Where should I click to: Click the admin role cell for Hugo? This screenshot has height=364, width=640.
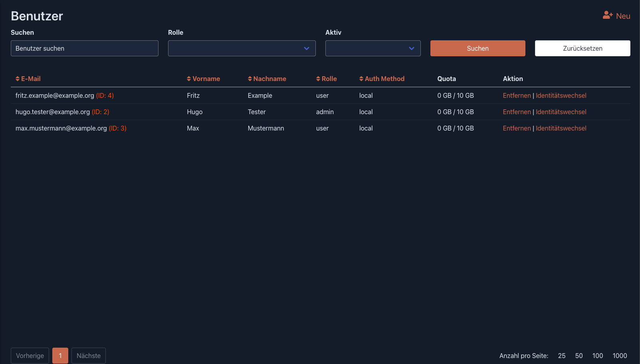[325, 112]
